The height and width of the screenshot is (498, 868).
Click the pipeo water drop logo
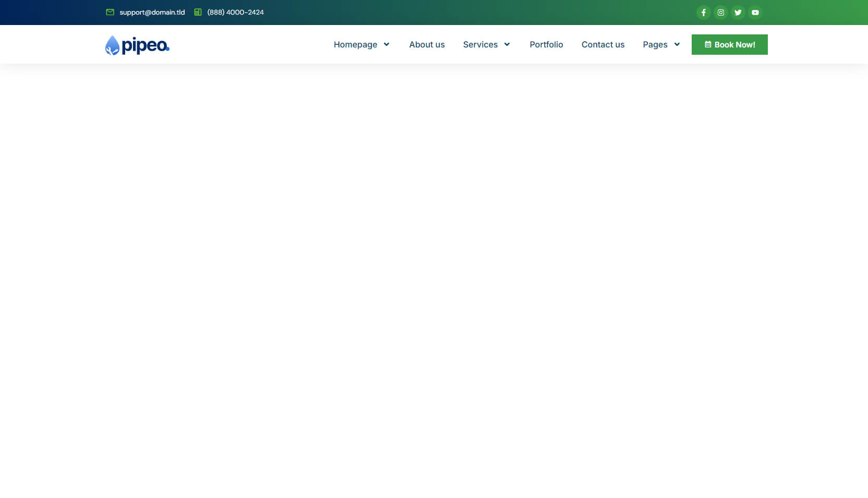[112, 45]
